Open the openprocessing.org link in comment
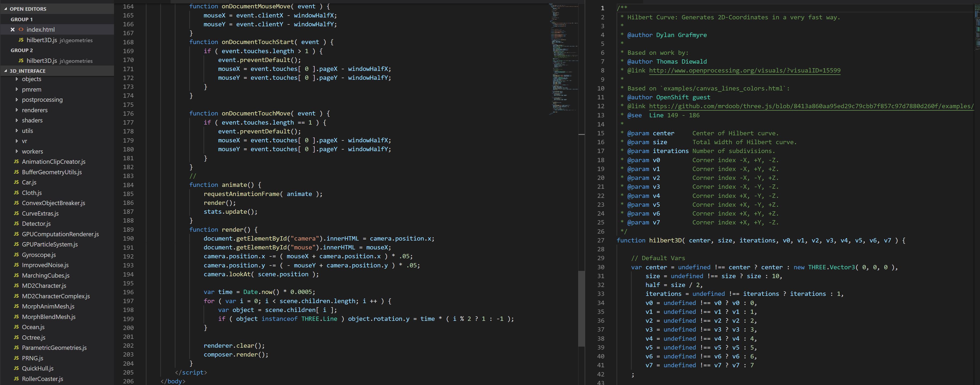Screen dimensions: 980x385 tap(745, 70)
